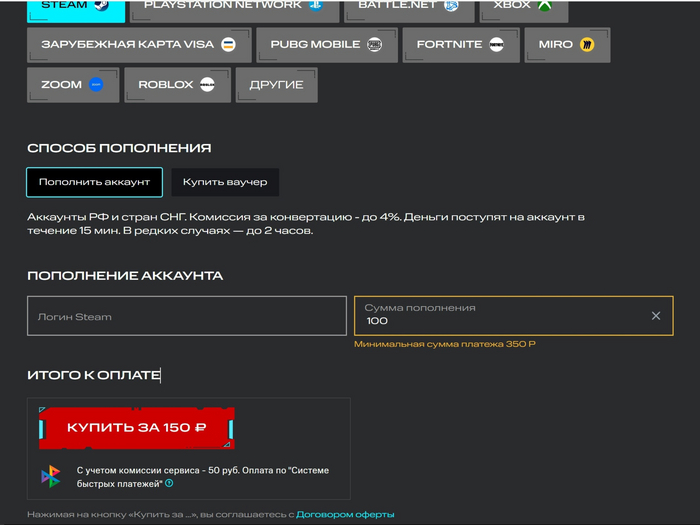Click the PlayStation logo icon
The height and width of the screenshot is (525, 700).
(316, 4)
